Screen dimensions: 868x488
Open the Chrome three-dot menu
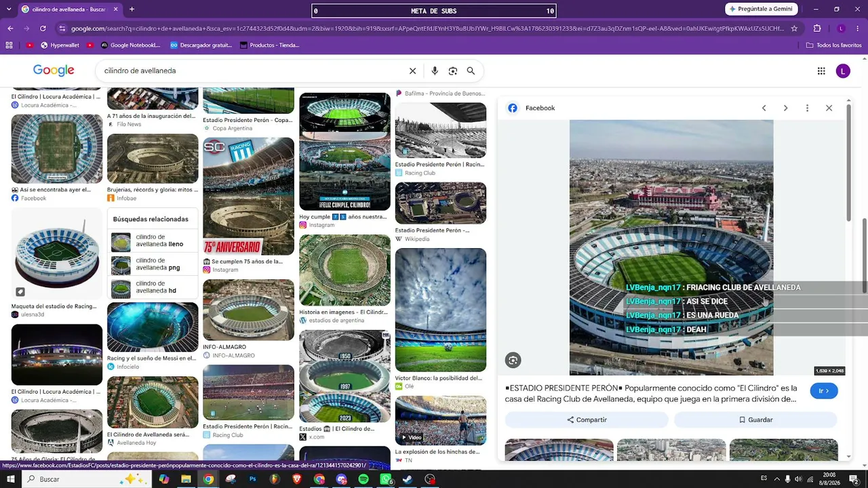858,28
